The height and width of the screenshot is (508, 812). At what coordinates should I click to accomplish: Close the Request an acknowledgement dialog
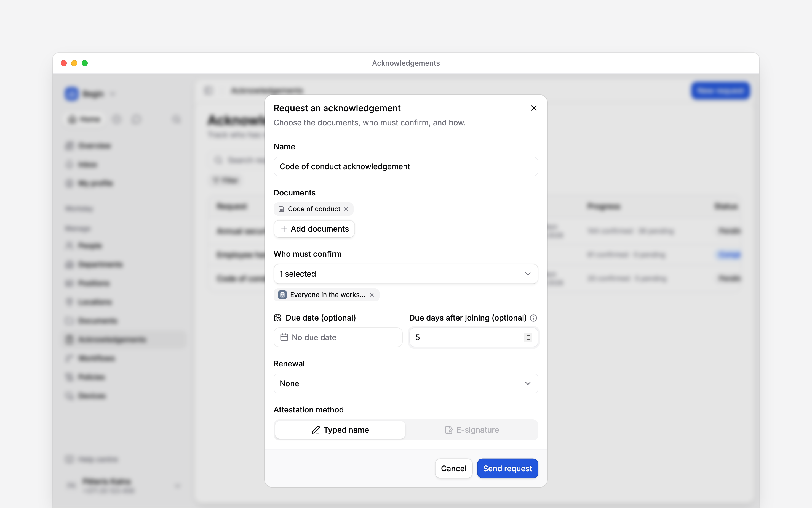[533, 108]
